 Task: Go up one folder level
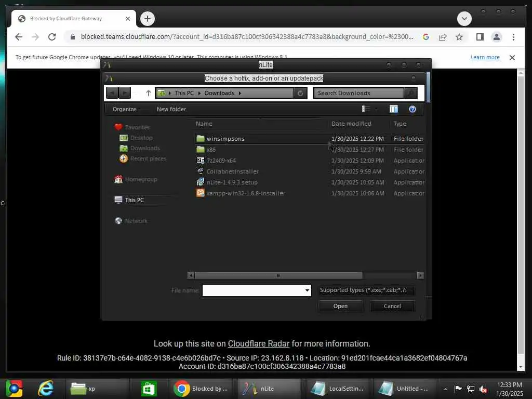[x=148, y=93]
